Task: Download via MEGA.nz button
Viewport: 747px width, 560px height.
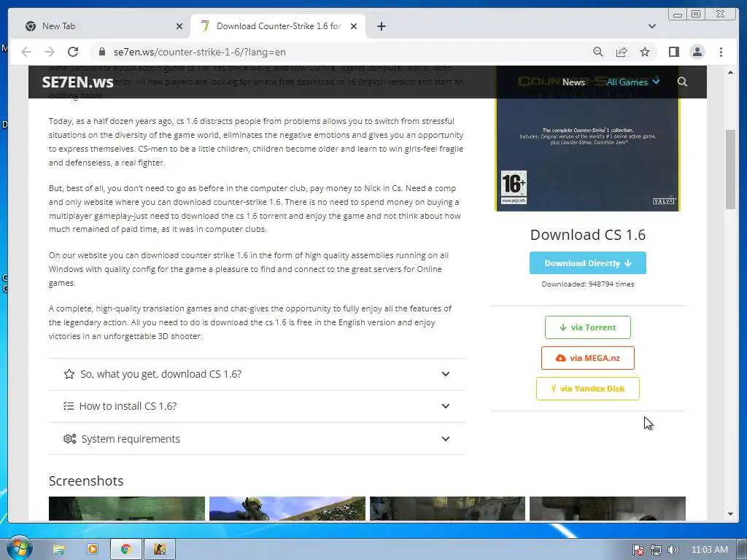Action: [x=587, y=357]
